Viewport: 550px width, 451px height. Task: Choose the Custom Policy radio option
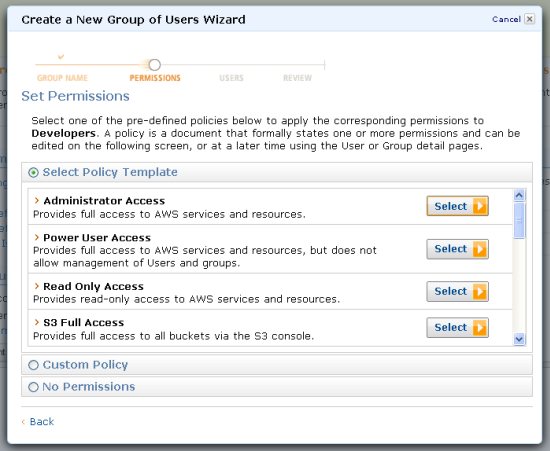(33, 365)
